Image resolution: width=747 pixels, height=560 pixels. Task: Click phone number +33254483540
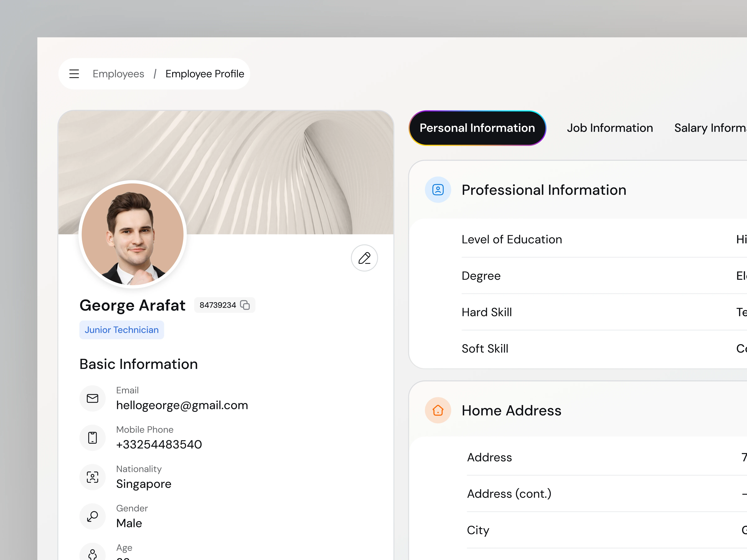(159, 445)
